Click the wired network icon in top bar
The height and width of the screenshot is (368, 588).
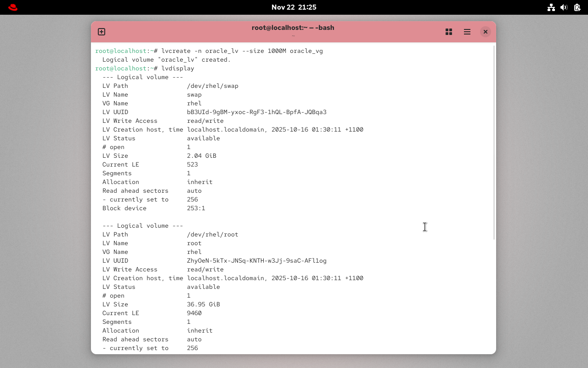coord(551,7)
